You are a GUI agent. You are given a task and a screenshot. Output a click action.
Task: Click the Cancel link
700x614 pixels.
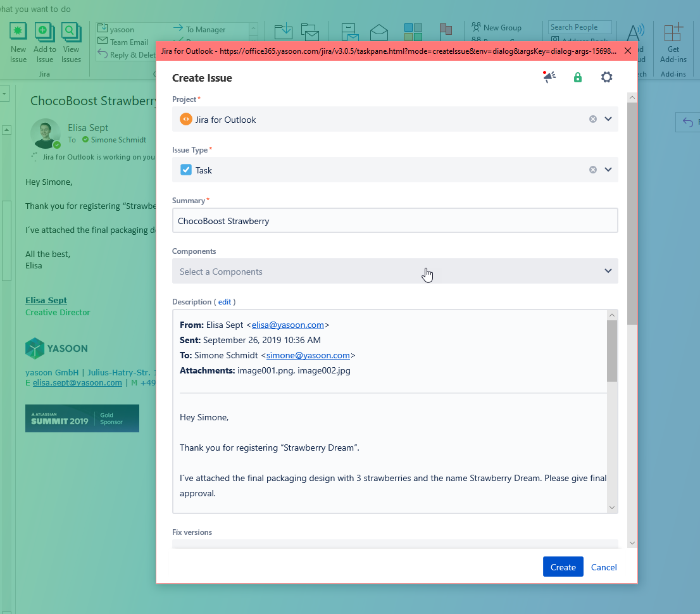click(604, 567)
